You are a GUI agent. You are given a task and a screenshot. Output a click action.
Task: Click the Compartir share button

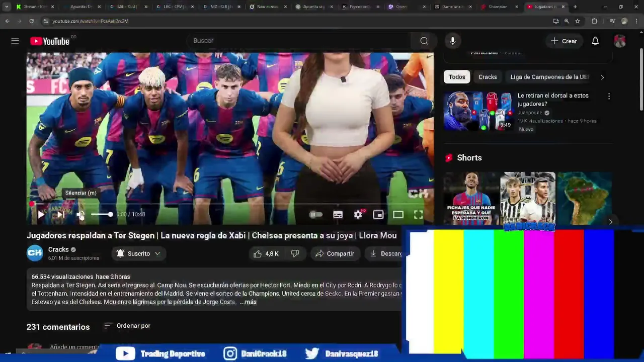pos(335,254)
